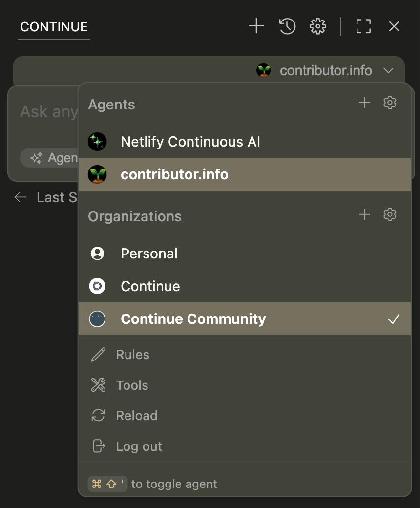Open session history
The width and height of the screenshot is (420, 508).
[x=287, y=26]
